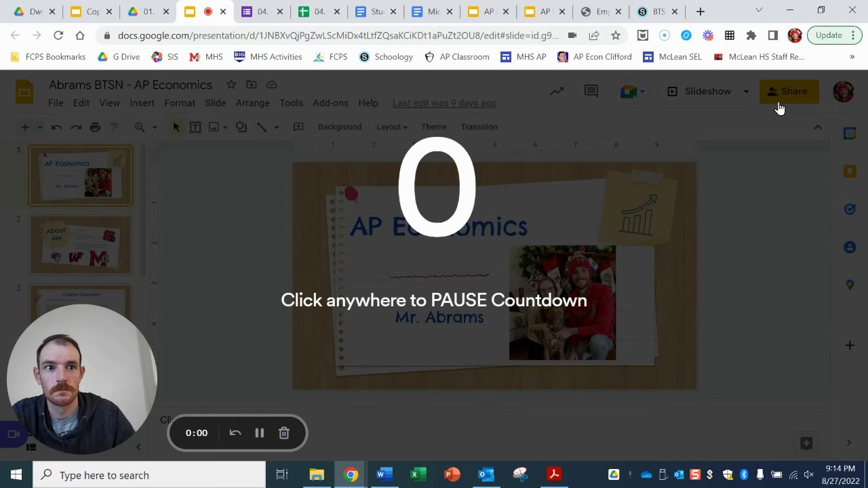The height and width of the screenshot is (488, 868).
Task: Print the presentation
Action: coord(95,127)
